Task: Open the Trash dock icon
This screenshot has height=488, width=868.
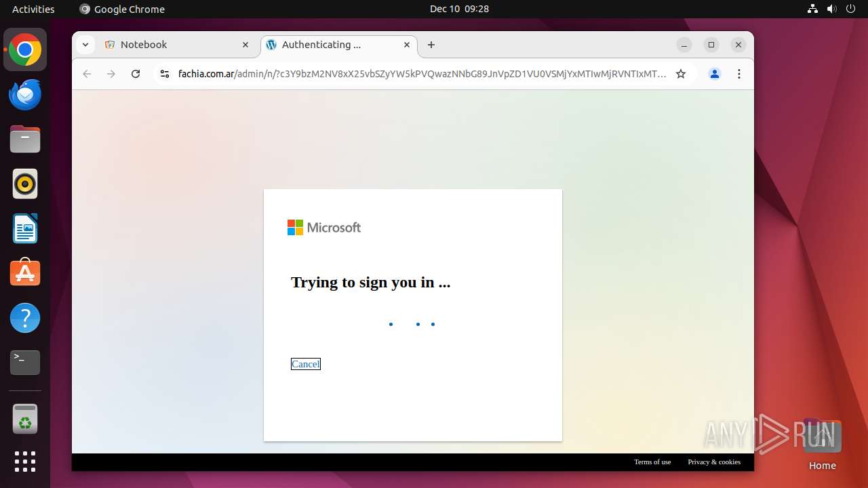Action: click(25, 419)
